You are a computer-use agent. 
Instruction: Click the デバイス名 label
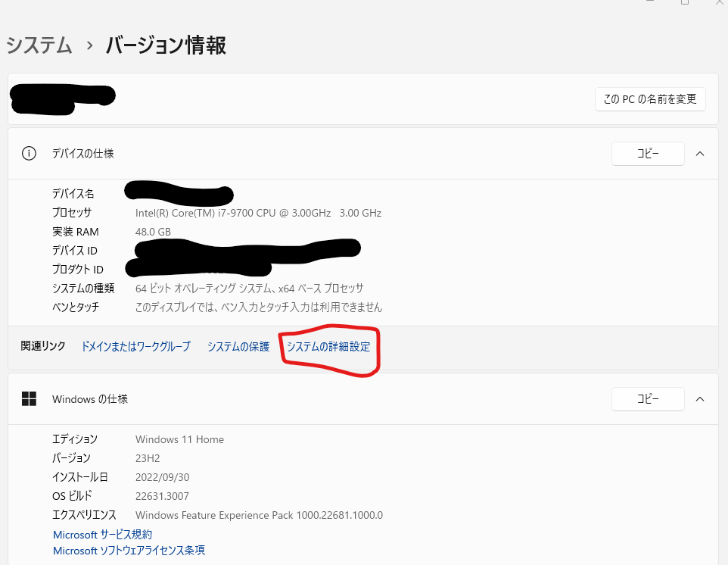(x=73, y=193)
